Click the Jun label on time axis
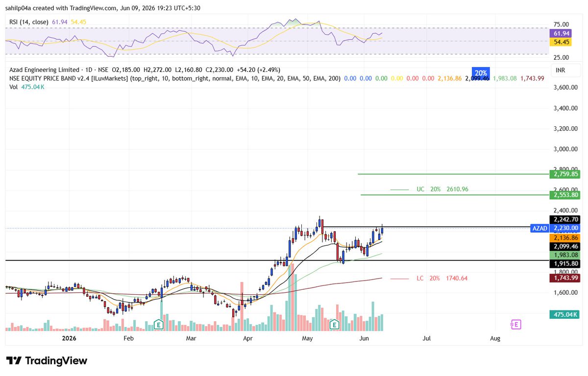This screenshot has height=376, width=588. [x=364, y=338]
